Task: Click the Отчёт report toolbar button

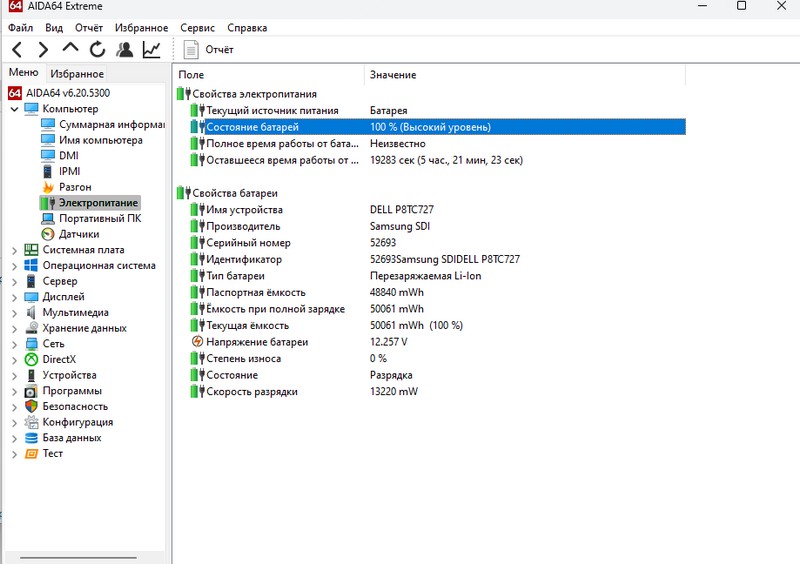Action: tap(209, 49)
